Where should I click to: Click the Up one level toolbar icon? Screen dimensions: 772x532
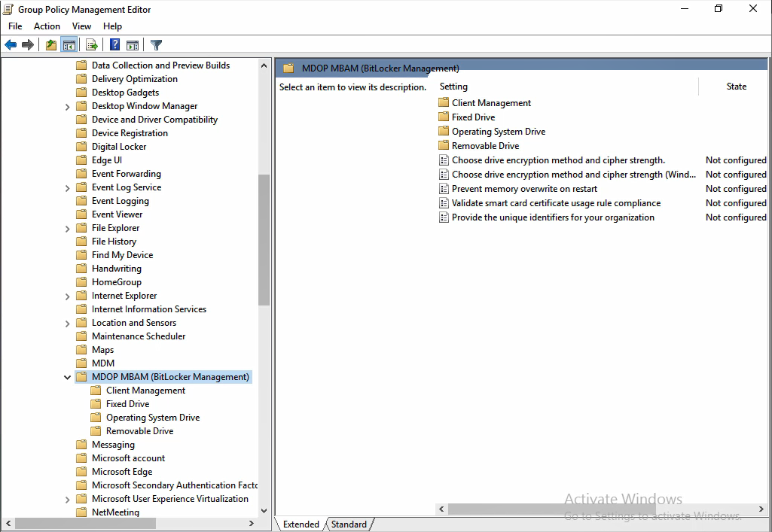[x=50, y=45]
